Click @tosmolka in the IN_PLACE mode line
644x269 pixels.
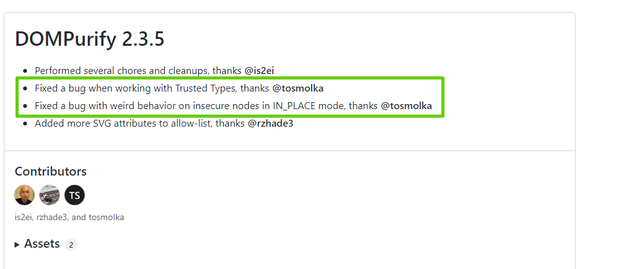[x=406, y=106]
